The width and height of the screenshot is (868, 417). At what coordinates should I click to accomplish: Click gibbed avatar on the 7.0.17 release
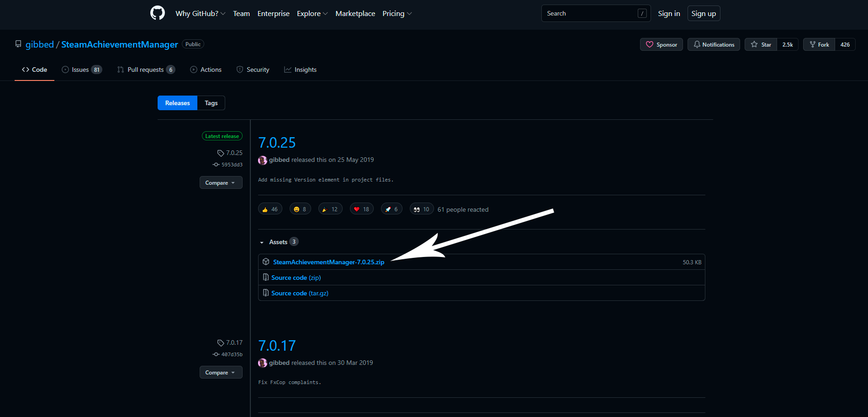pyautogui.click(x=263, y=363)
